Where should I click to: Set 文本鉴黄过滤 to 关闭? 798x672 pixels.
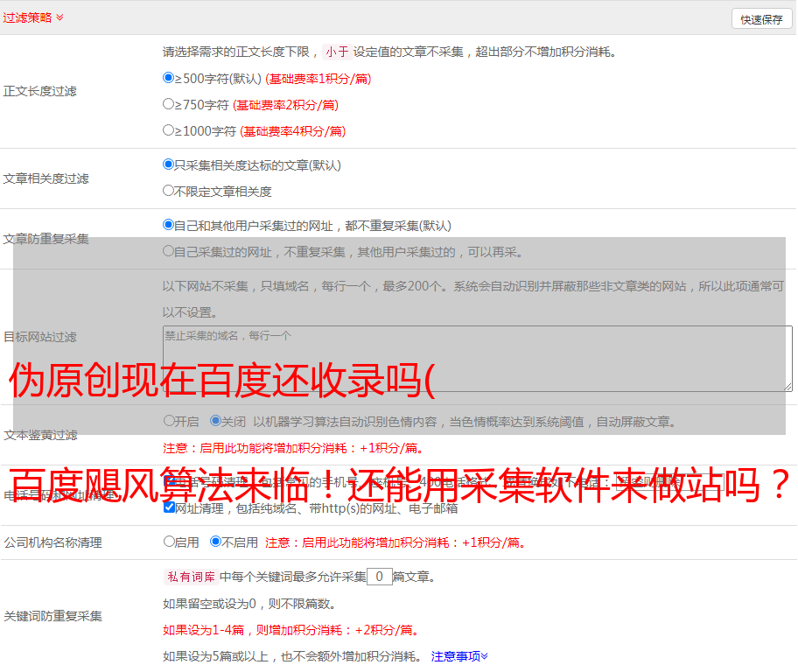215,421
